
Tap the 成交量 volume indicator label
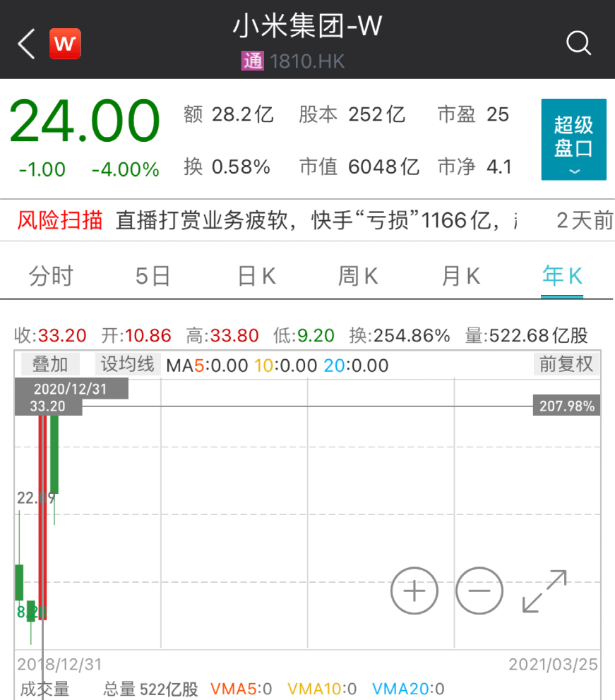(x=44, y=689)
